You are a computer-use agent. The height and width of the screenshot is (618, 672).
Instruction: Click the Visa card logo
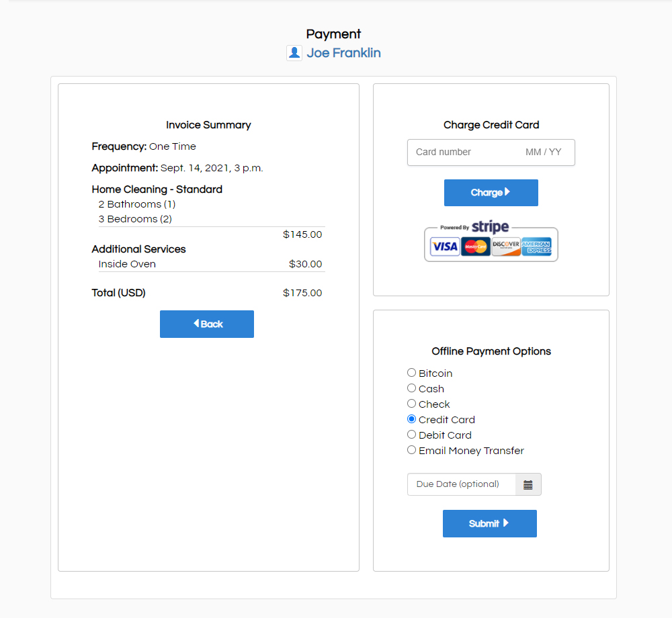point(444,247)
